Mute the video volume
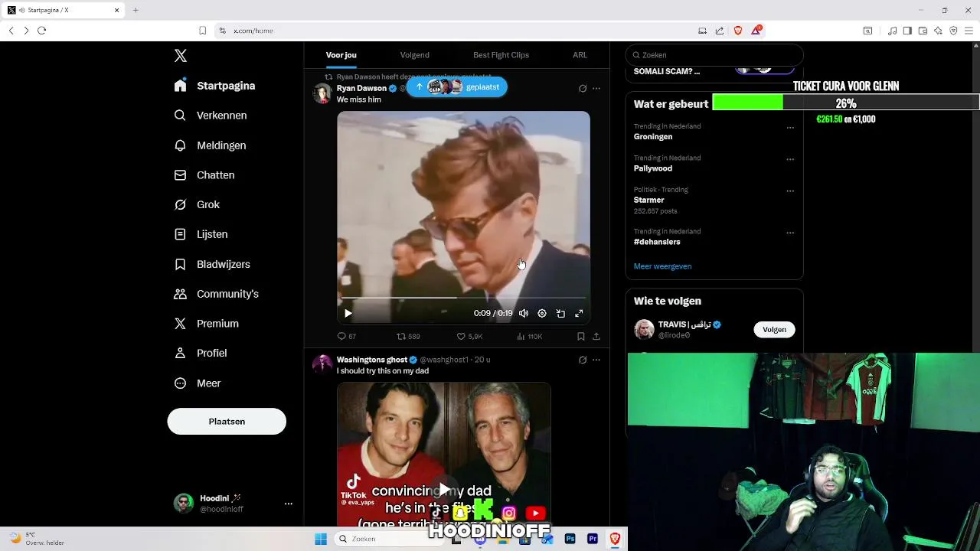980x551 pixels. pyautogui.click(x=524, y=313)
